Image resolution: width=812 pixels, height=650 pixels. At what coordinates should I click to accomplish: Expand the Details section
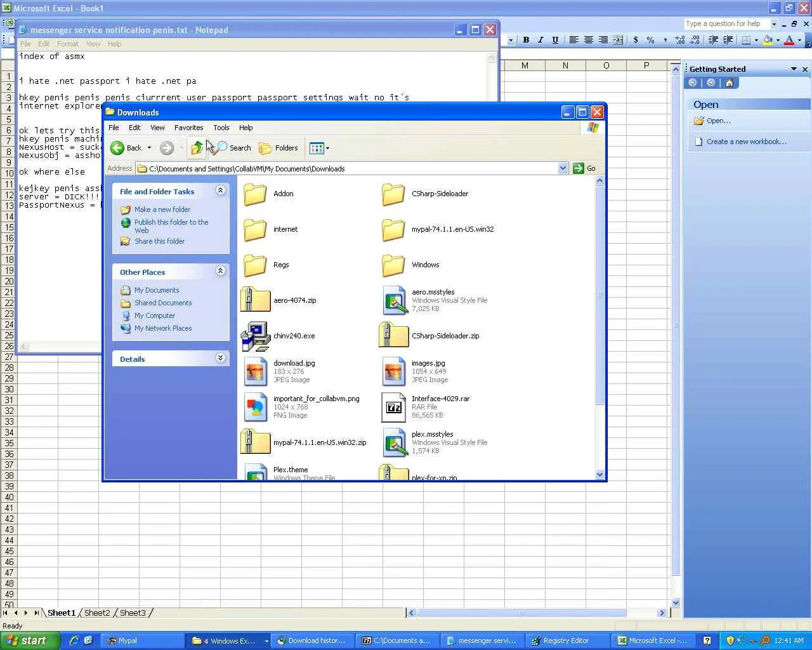220,358
